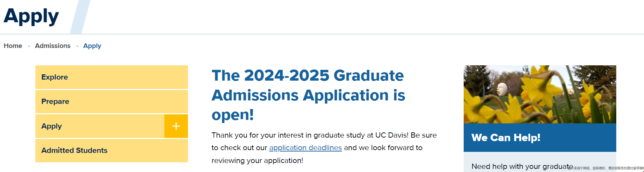644x172 pixels.
Task: Navigate to Admissions breadcrumb
Action: point(53,46)
